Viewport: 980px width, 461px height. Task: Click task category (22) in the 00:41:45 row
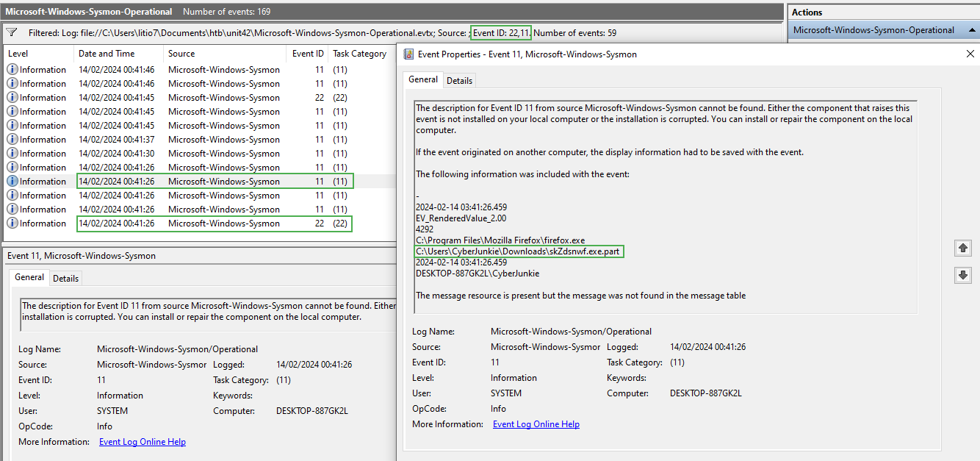[340, 98]
